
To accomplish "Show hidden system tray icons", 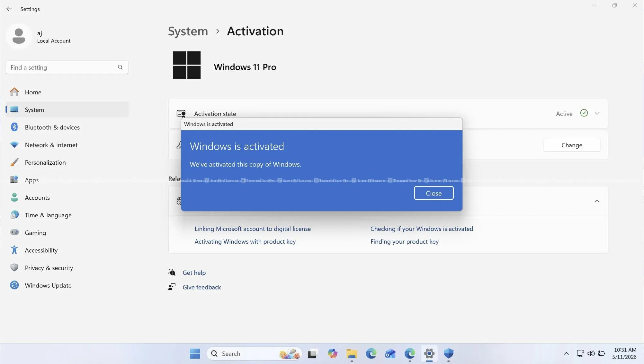I will (566, 353).
